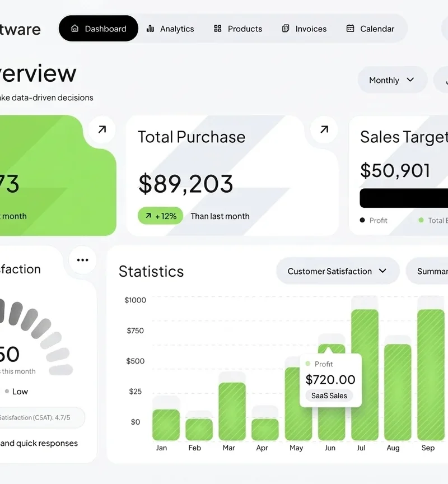
Task: Click the Jun month label
Action: click(x=330, y=448)
